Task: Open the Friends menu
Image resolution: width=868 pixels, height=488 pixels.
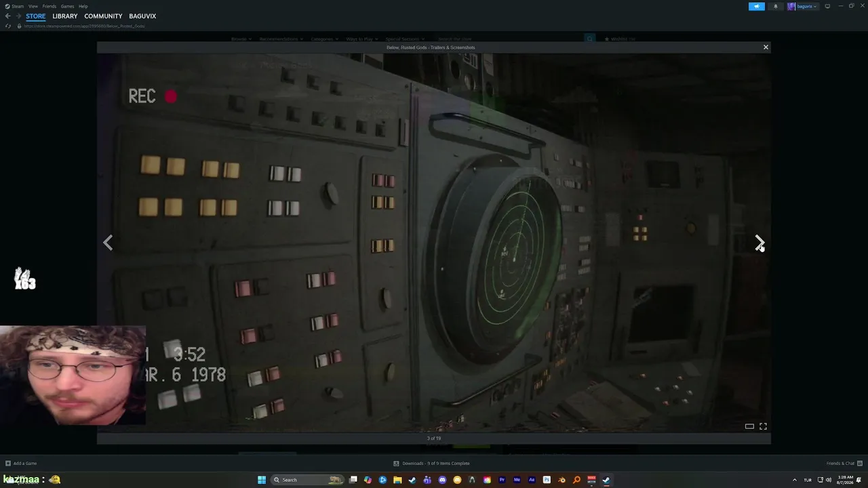Action: (x=50, y=6)
